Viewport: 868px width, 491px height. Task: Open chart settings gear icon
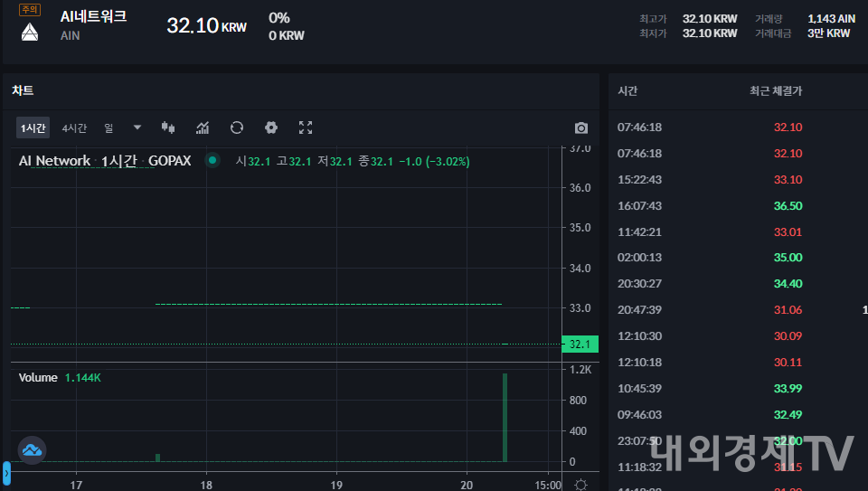pos(270,127)
